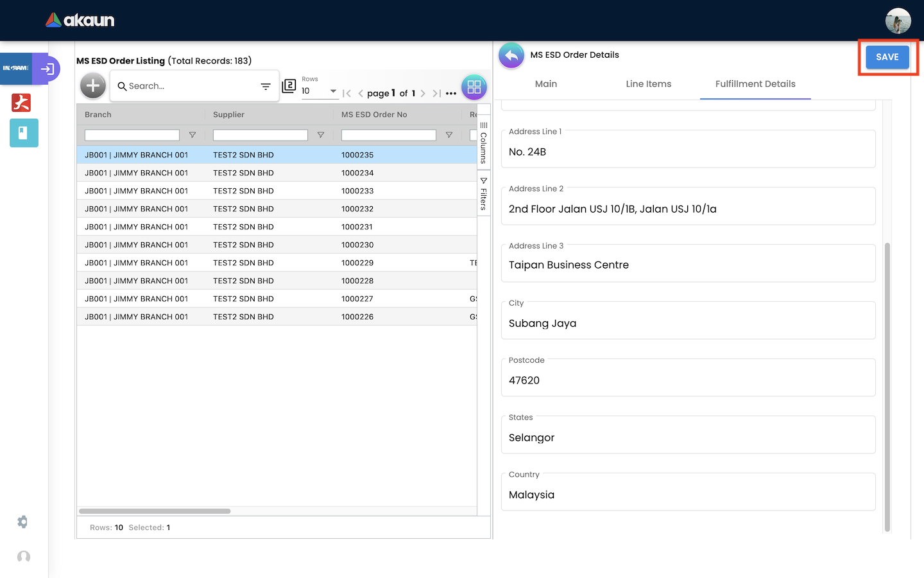Click the round plus button to add order

pos(93,85)
